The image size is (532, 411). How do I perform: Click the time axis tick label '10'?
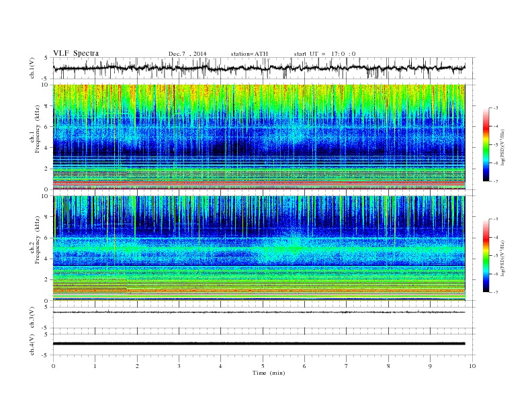[472, 366]
